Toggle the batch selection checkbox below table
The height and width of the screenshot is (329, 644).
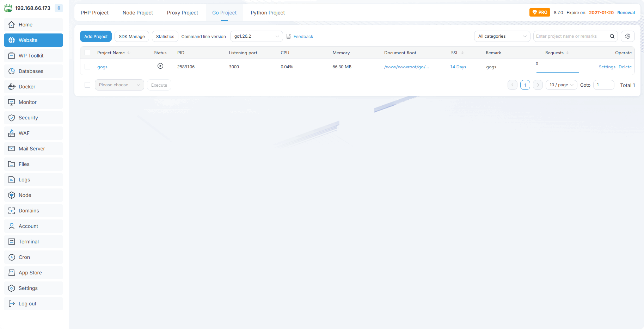tap(87, 85)
